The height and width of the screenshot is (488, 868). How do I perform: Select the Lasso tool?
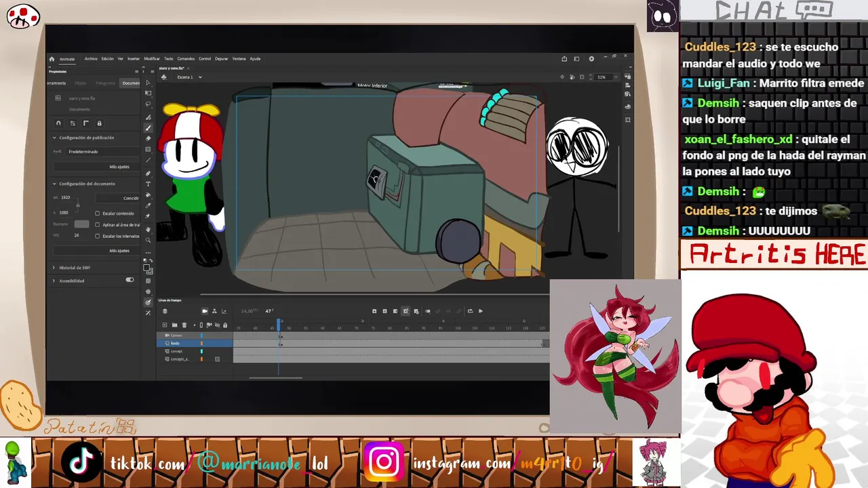tap(149, 104)
